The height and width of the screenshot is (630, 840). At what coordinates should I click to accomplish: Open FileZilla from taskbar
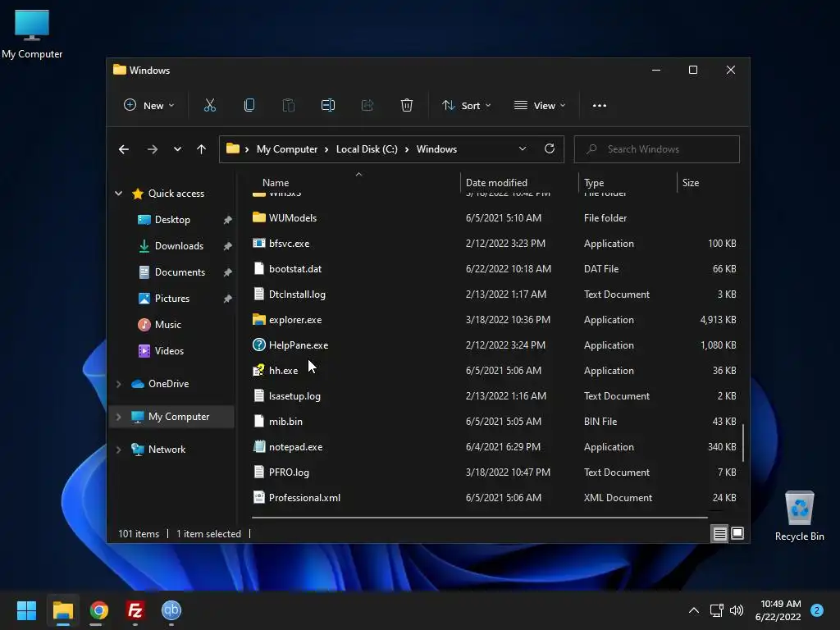pyautogui.click(x=135, y=610)
